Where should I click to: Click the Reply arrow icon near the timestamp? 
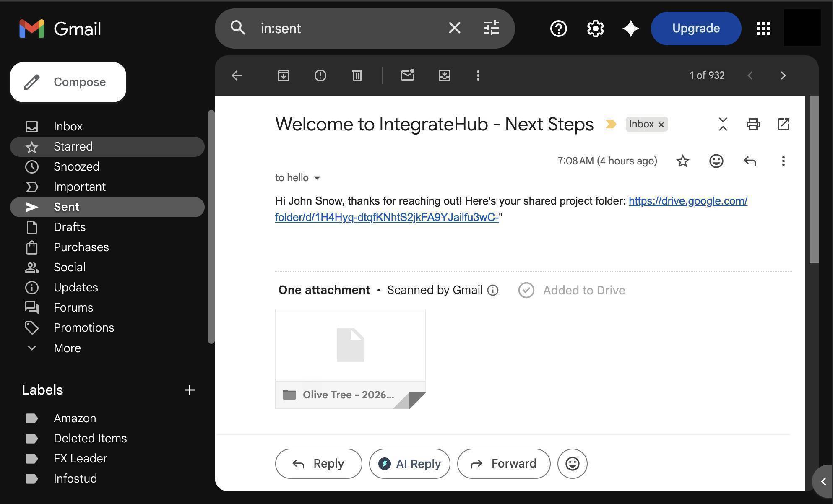(750, 161)
